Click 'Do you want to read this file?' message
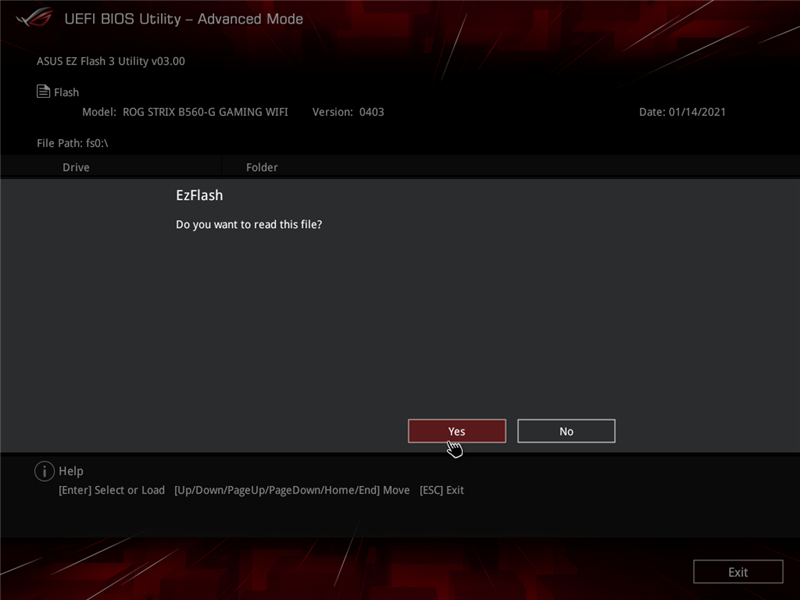The height and width of the screenshot is (600, 800). tap(249, 224)
